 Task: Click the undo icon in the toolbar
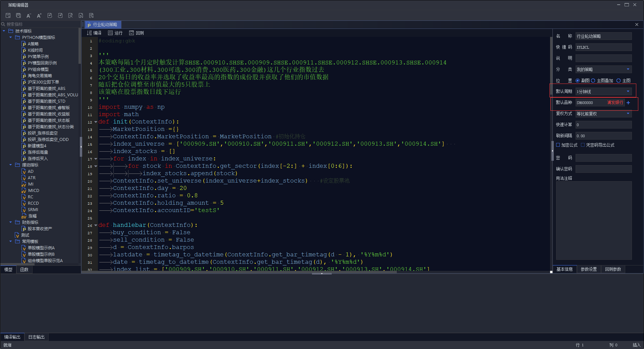(50, 15)
